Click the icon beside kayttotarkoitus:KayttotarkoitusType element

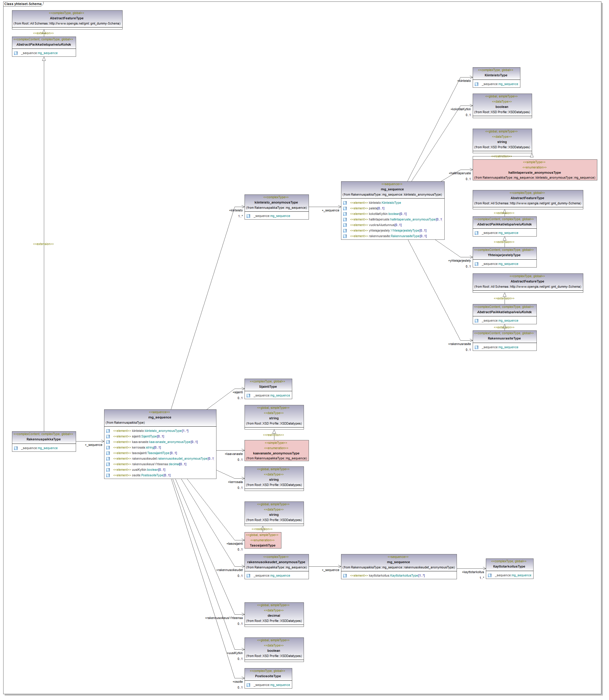[x=345, y=576]
